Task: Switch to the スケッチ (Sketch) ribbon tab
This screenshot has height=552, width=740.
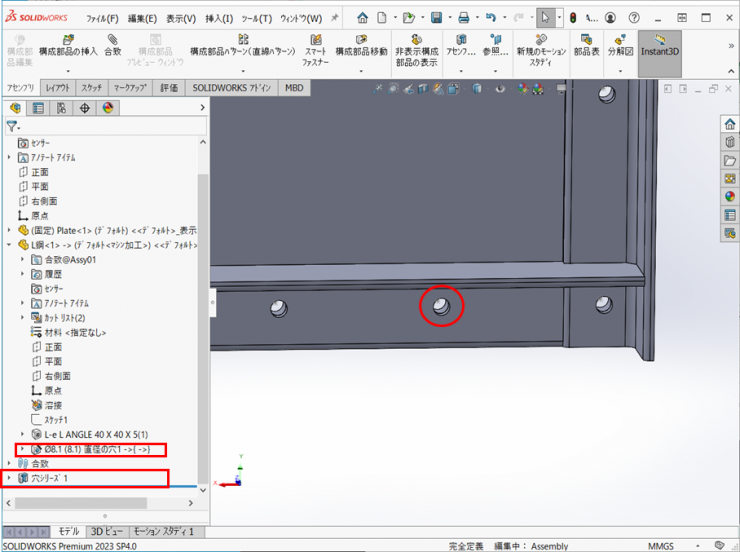Action: [91, 88]
